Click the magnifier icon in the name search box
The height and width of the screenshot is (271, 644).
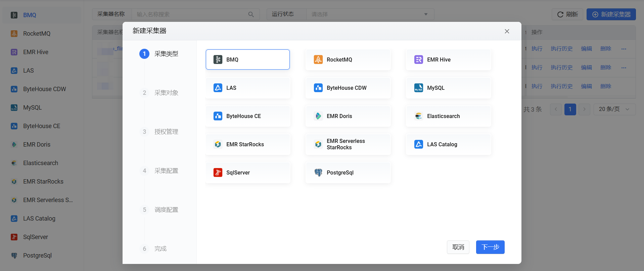point(251,14)
